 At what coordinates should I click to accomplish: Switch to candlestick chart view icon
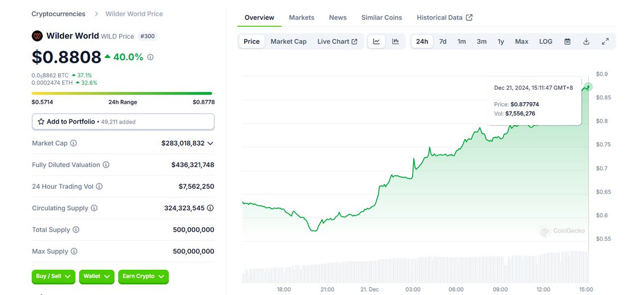(396, 41)
